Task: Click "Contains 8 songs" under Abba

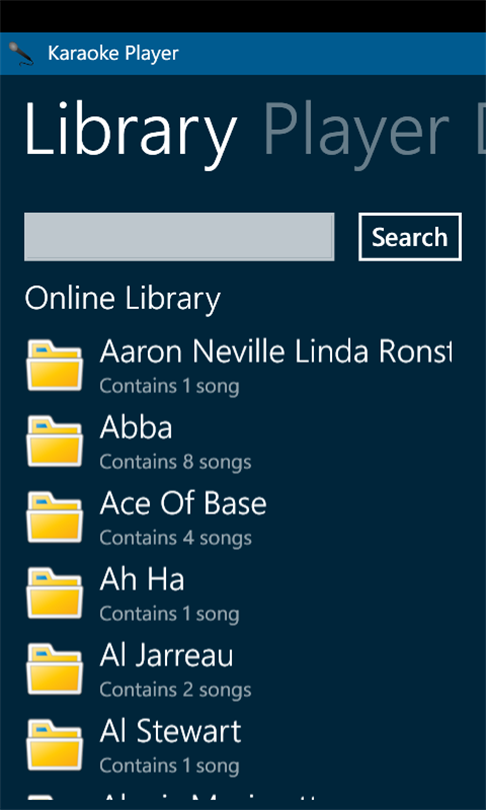Action: [x=176, y=462]
